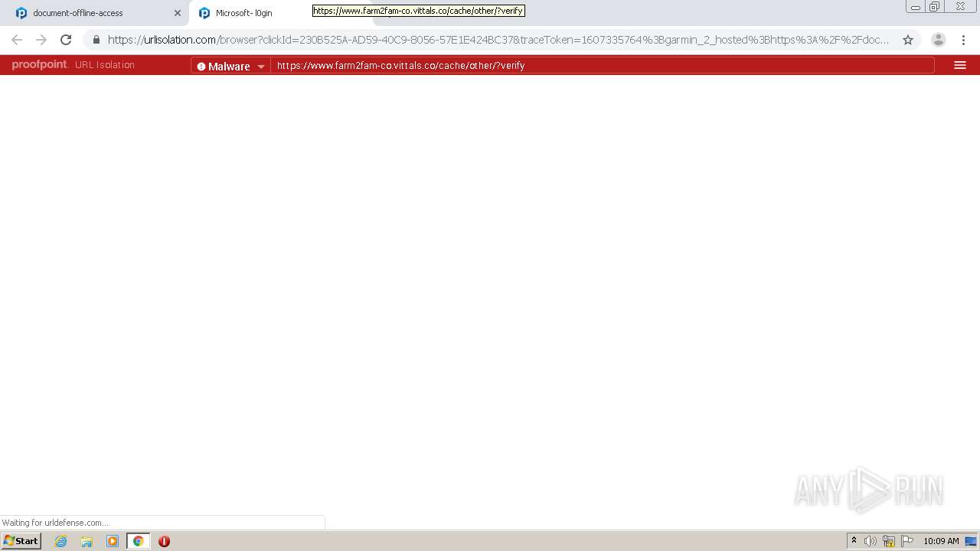Screen dimensions: 980x551
Task: Reload the current page
Action: [66, 40]
